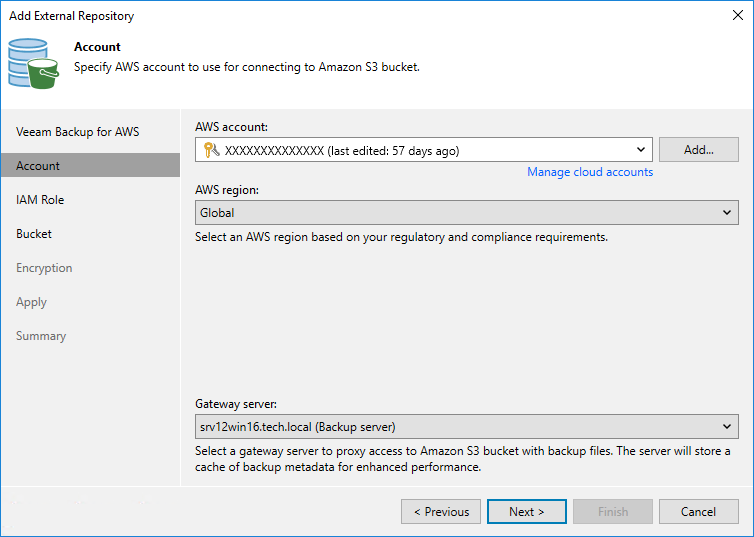Expand the AWS account dropdown arrow
This screenshot has width=754, height=537.
641,151
